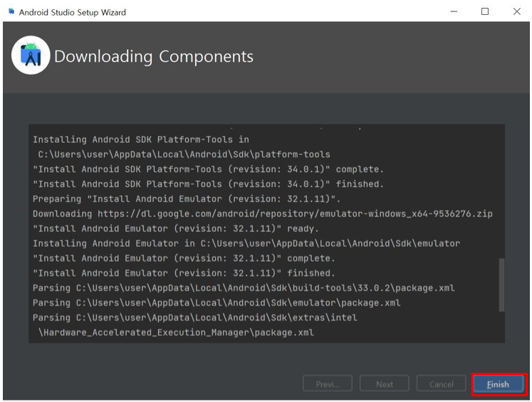The image size is (532, 402).
Task: Click the small Android Studio title bar icon
Action: (x=12, y=12)
